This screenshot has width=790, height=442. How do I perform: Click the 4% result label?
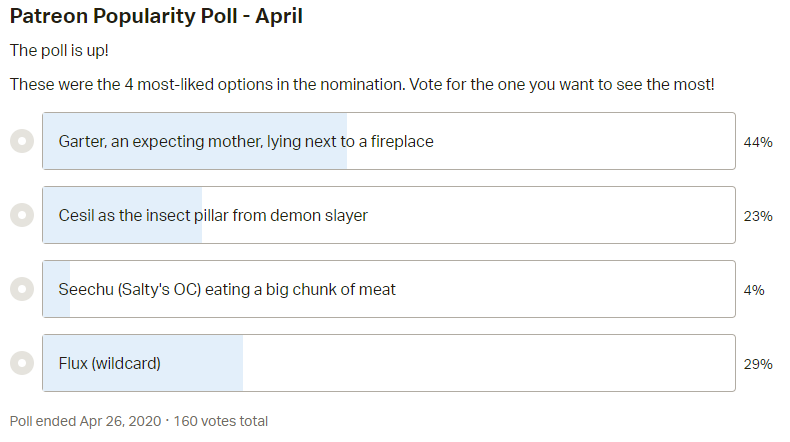click(754, 290)
